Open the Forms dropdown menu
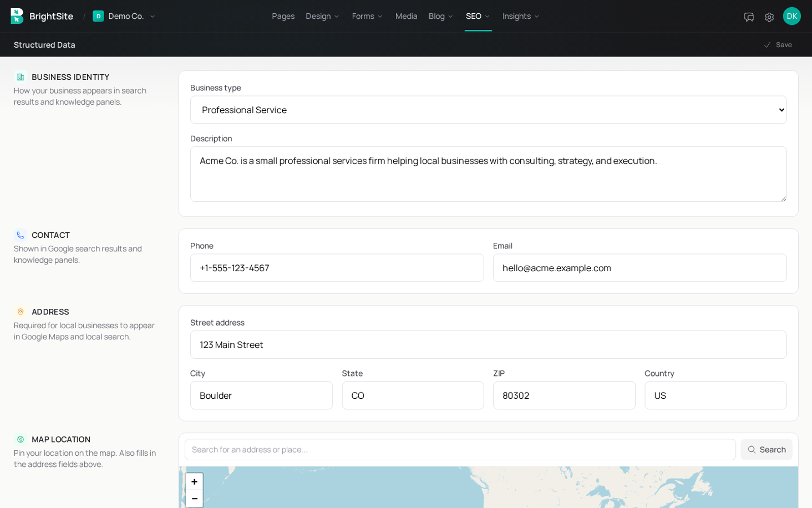 click(x=367, y=16)
